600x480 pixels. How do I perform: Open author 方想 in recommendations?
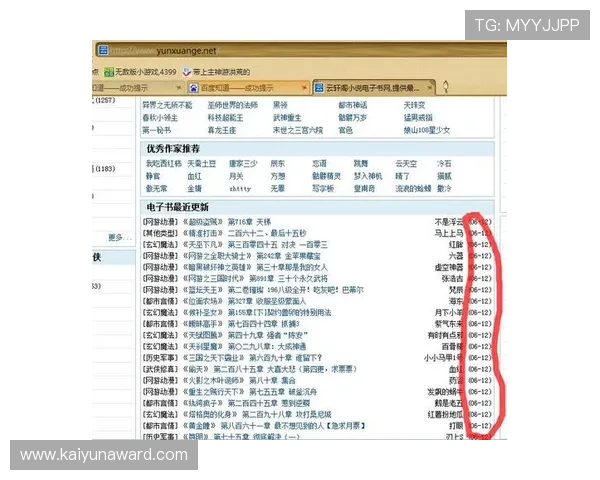(278, 176)
